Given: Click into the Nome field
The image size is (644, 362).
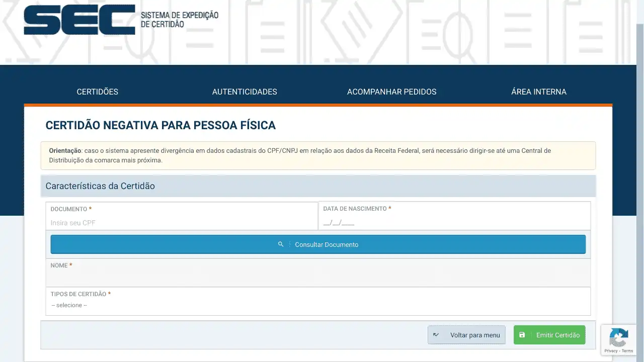Looking at the screenshot, I should click(x=318, y=277).
